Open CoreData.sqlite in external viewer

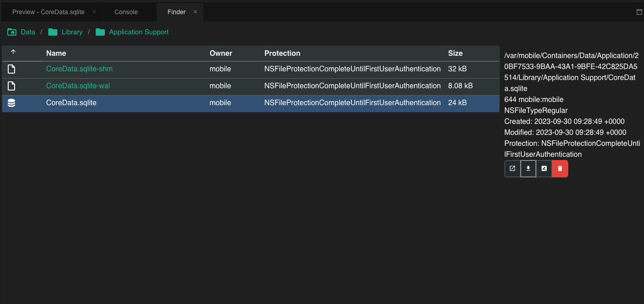pos(512,169)
